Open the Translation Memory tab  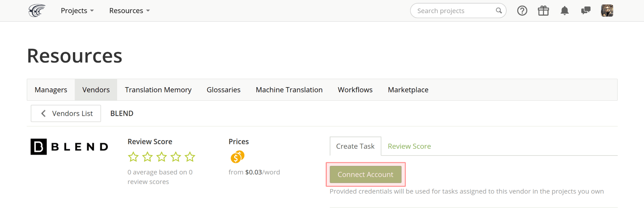click(158, 90)
